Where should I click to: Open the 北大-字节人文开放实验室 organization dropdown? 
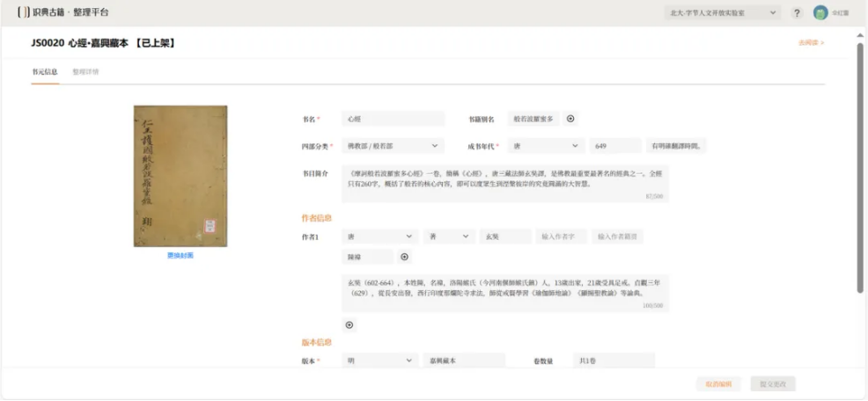(x=723, y=12)
